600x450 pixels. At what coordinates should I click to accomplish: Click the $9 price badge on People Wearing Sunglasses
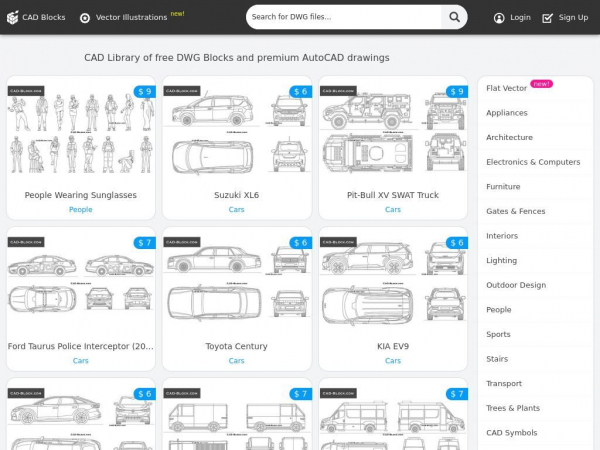tap(145, 91)
